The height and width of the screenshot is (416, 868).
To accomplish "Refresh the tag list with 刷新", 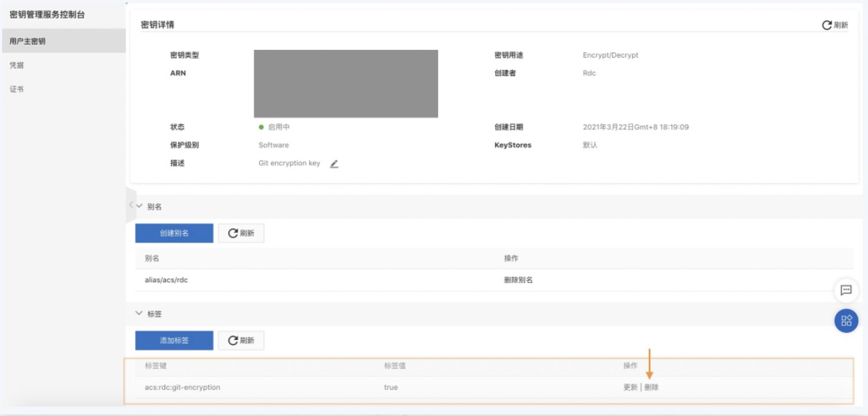I will click(x=241, y=341).
